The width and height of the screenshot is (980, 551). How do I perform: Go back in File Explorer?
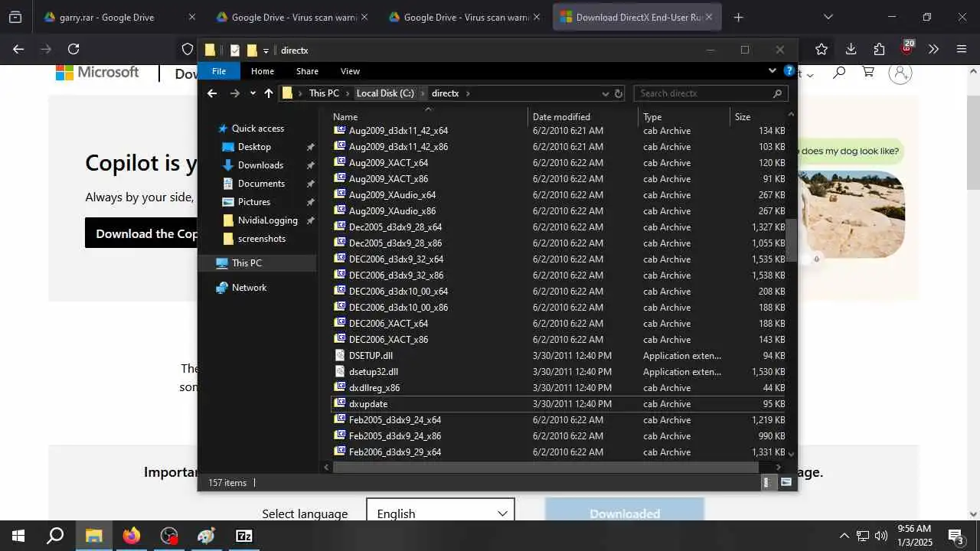pyautogui.click(x=212, y=93)
